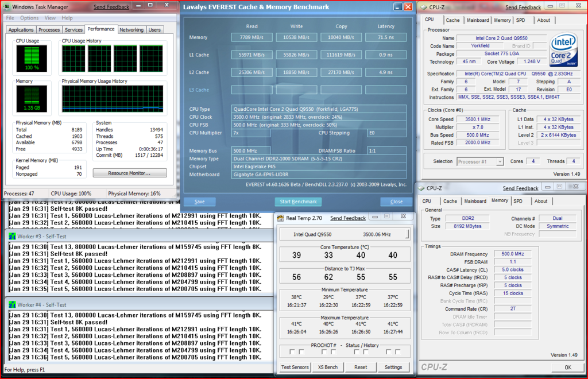Viewport: 588px width, 379px height.
Task: Click the Worker #4 - Self-Test title bar
Action: tap(139, 305)
